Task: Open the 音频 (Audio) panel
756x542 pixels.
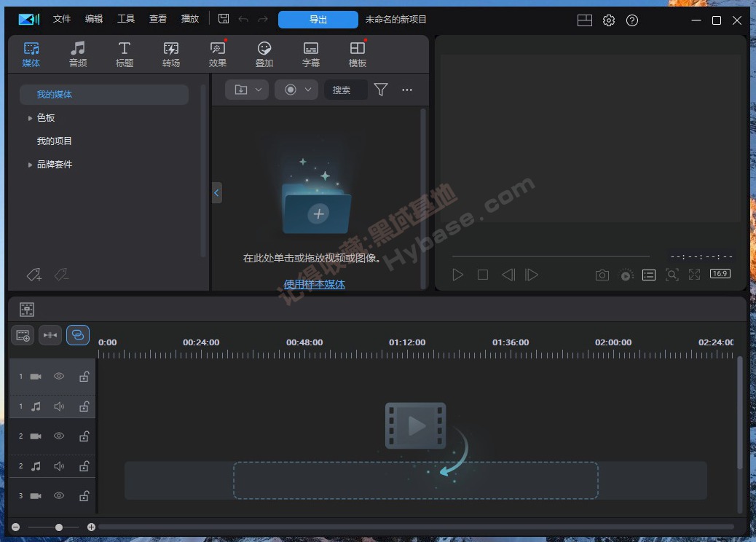Action: click(77, 53)
